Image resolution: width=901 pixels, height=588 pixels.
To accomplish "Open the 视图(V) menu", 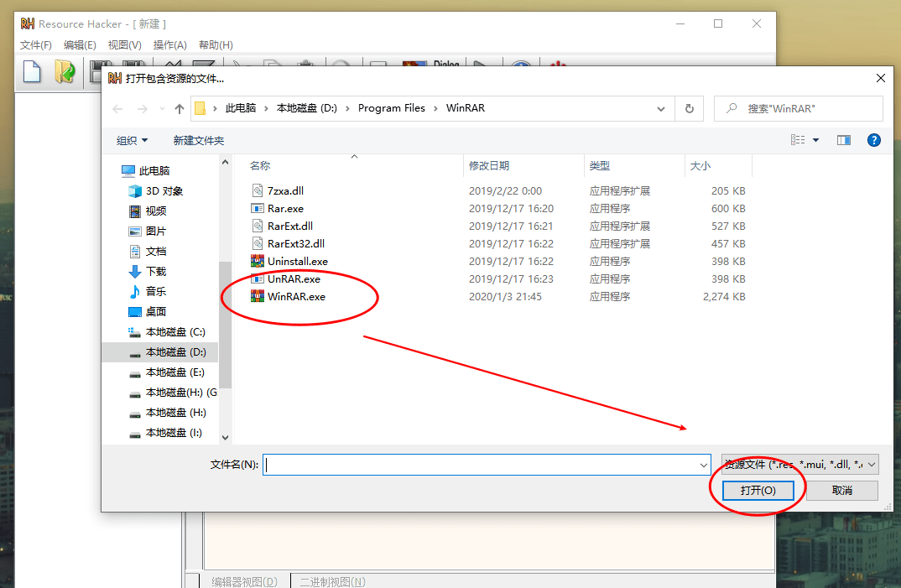I will (125, 44).
